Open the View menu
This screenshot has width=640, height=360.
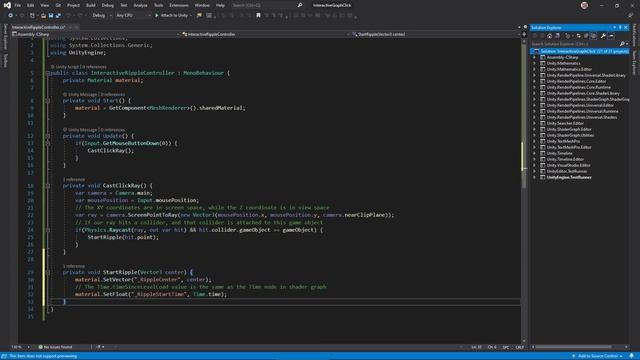tap(44, 5)
